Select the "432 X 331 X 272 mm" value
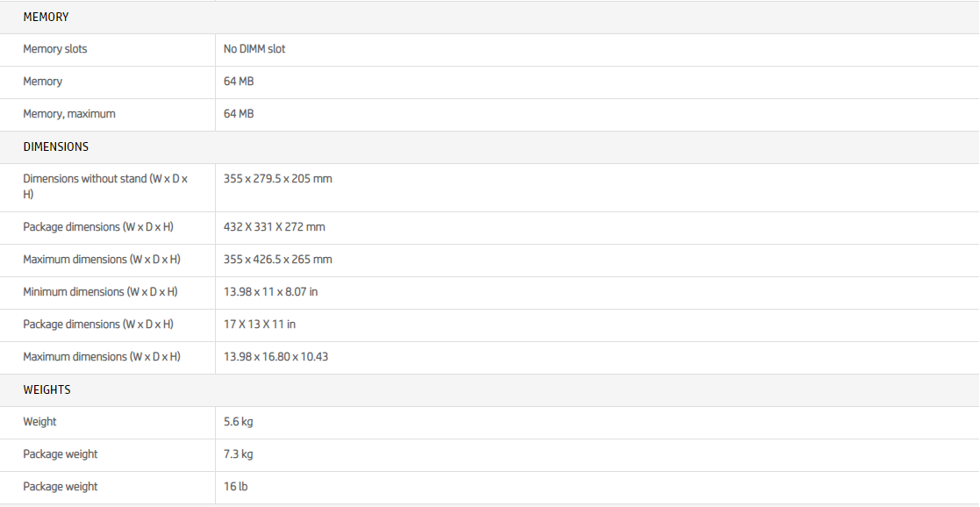Image resolution: width=980 pixels, height=507 pixels. [x=274, y=227]
